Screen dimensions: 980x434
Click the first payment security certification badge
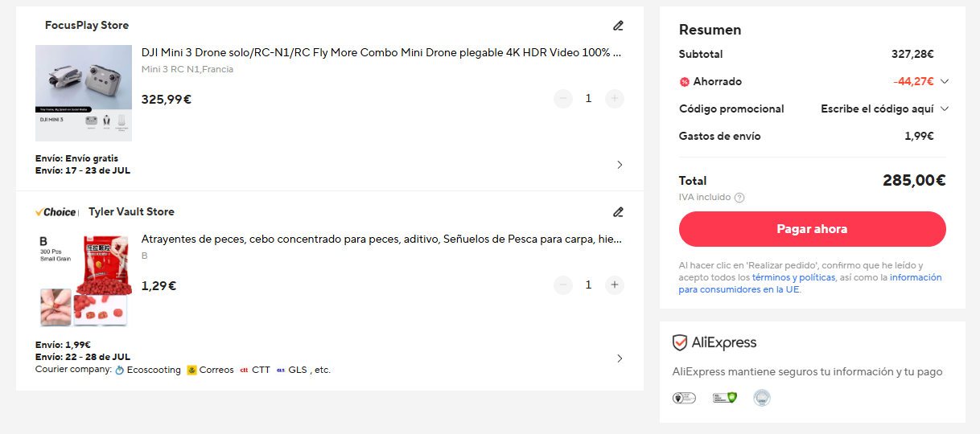(684, 398)
